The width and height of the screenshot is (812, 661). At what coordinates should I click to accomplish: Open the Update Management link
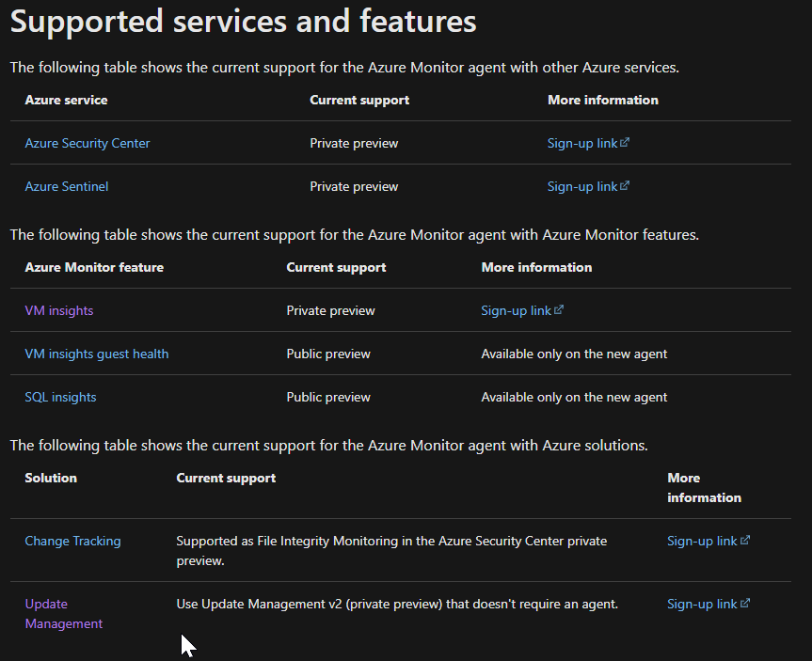(63, 613)
